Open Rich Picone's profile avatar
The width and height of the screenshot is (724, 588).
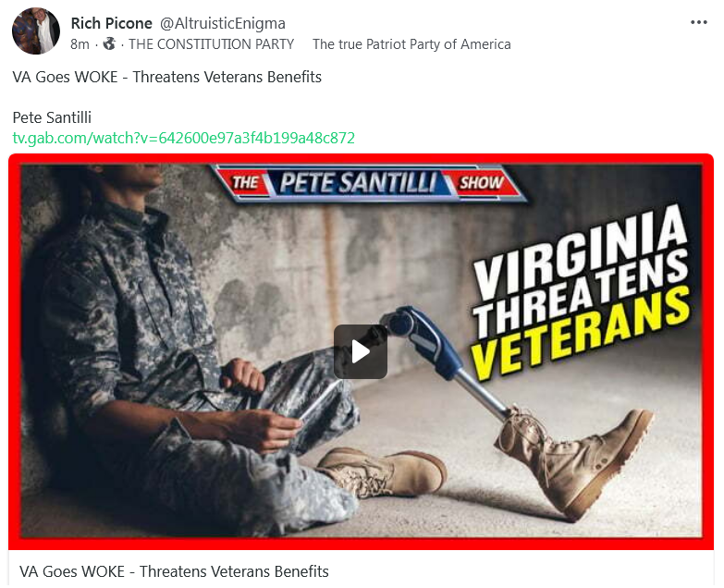(x=35, y=31)
